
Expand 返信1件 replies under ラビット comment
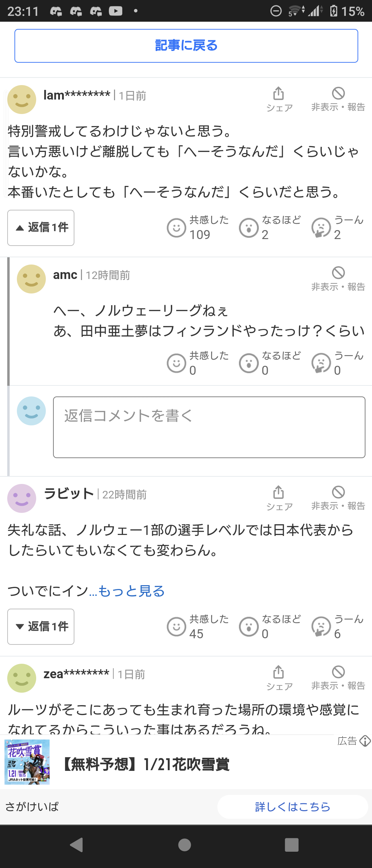(x=41, y=627)
